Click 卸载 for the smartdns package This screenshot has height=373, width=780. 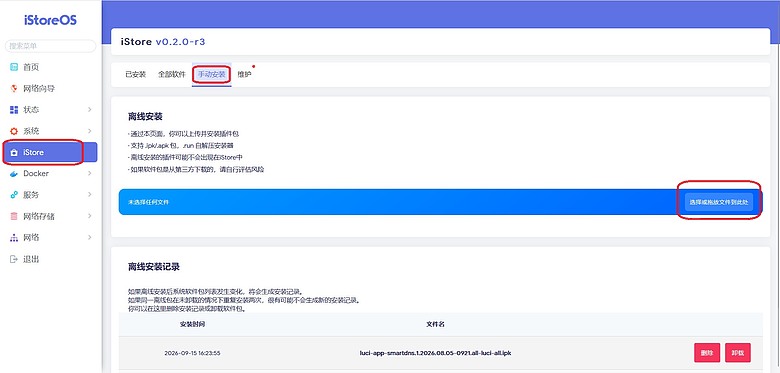tap(738, 353)
